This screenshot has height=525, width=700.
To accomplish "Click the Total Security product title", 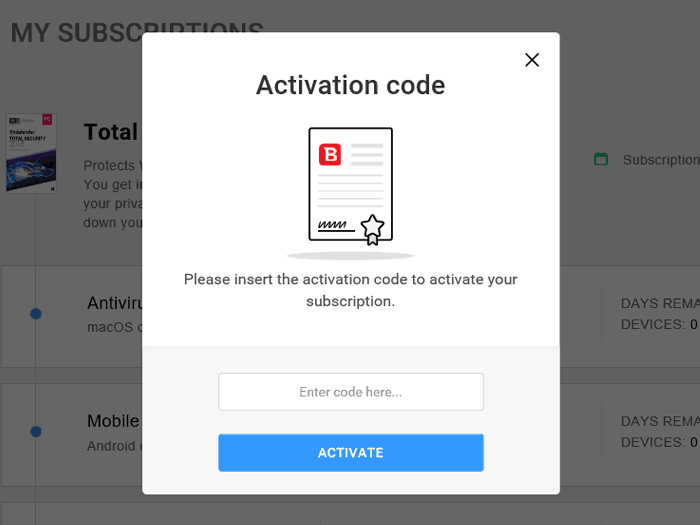I will coord(112,132).
